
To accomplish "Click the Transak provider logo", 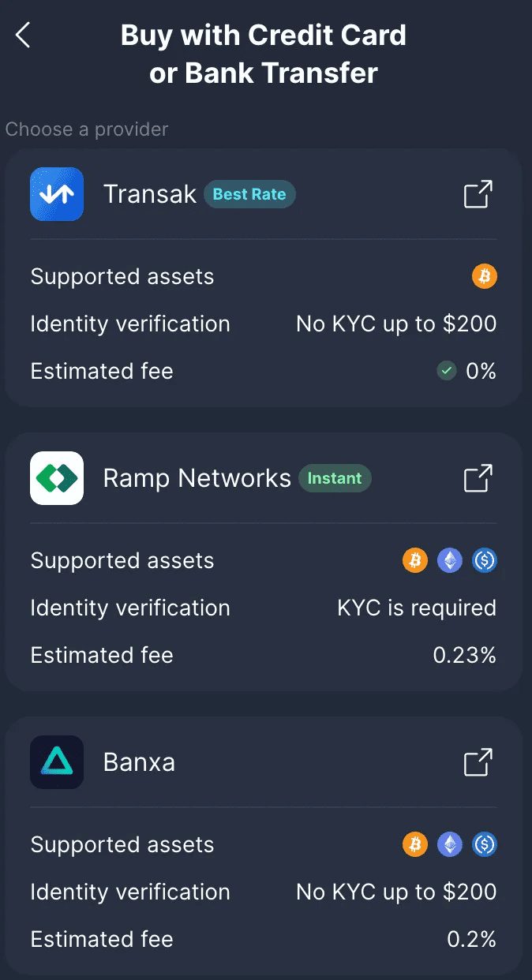I will (x=56, y=194).
